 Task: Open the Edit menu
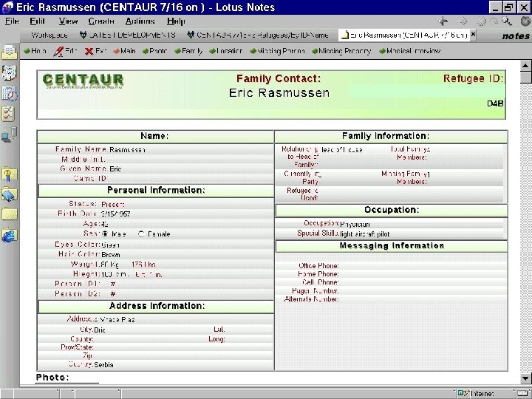pos(37,21)
